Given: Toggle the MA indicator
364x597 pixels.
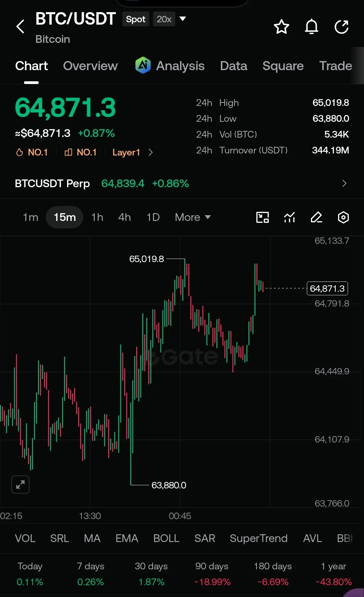Looking at the screenshot, I should pyautogui.click(x=92, y=538).
